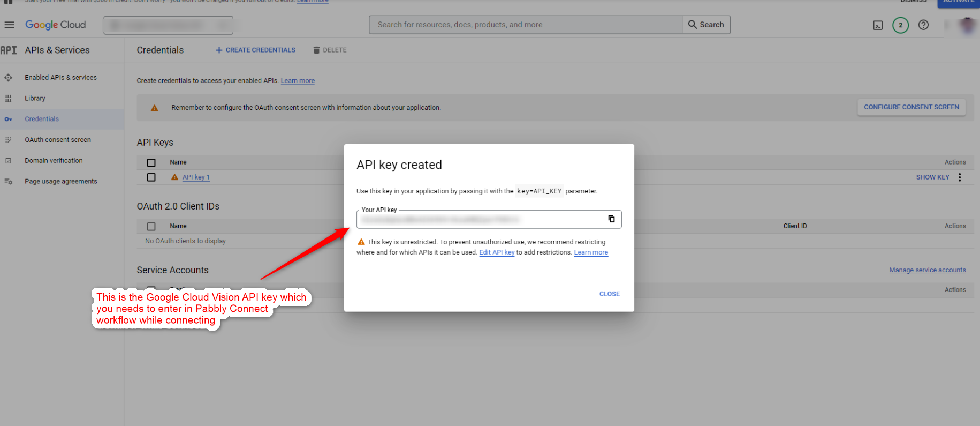Viewport: 980px width, 426px height.
Task: Launch Cloud Shell terminal icon
Action: (878, 25)
